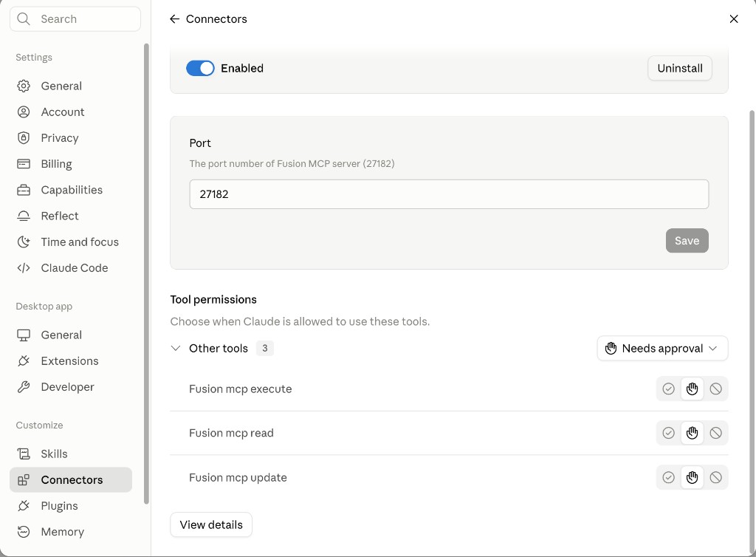The width and height of the screenshot is (756, 557).
Task: Open General under Settings
Action: [70, 86]
